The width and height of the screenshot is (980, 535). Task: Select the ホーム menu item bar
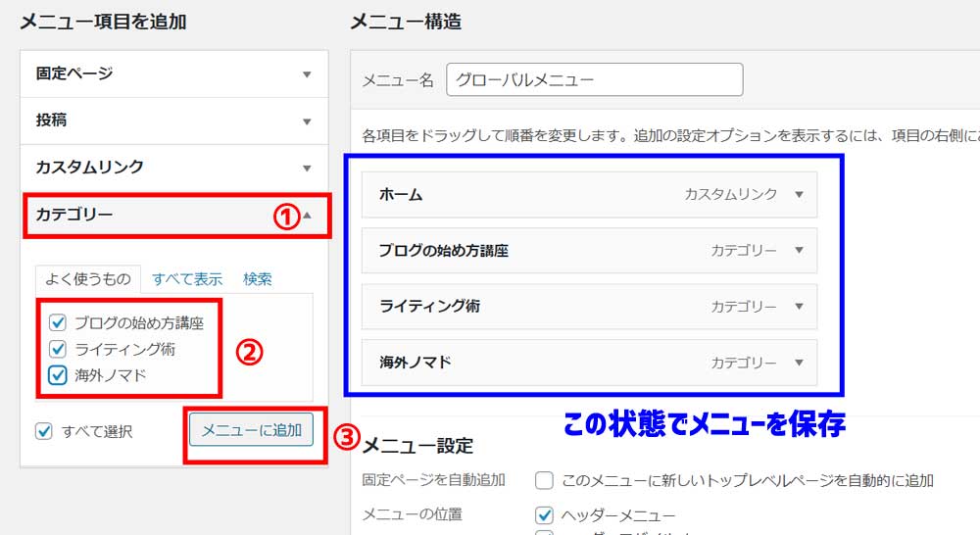(529, 194)
